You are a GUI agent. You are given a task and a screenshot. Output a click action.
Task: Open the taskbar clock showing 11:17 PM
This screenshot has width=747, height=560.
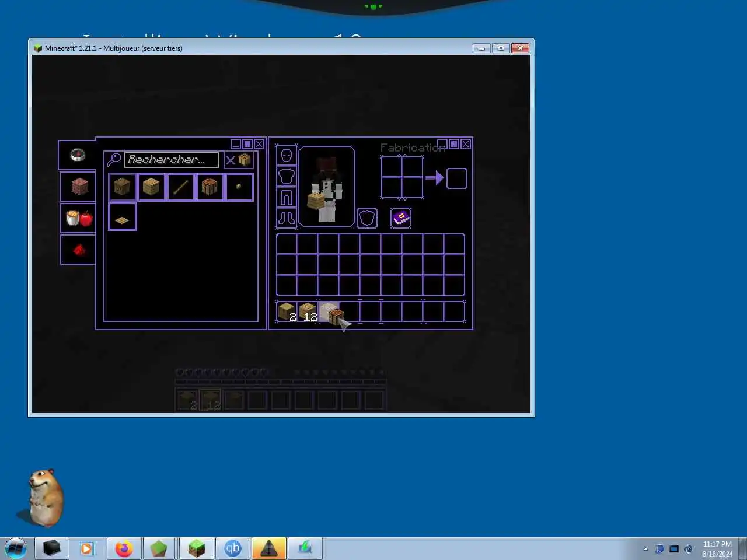point(717,549)
